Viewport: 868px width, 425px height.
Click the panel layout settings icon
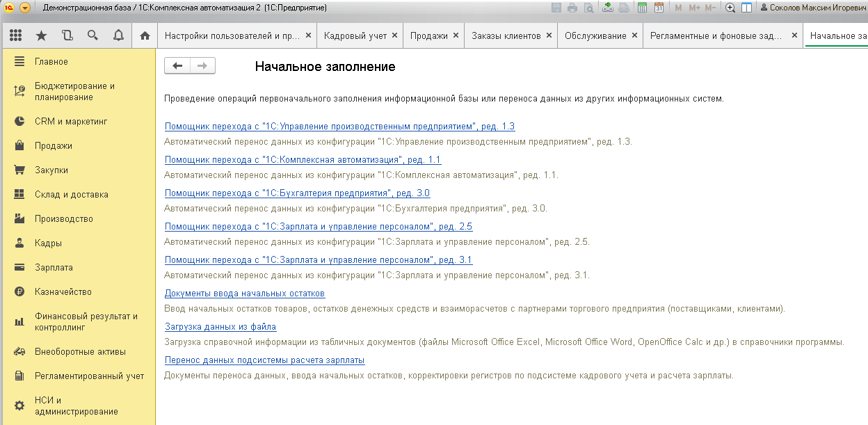[746, 8]
